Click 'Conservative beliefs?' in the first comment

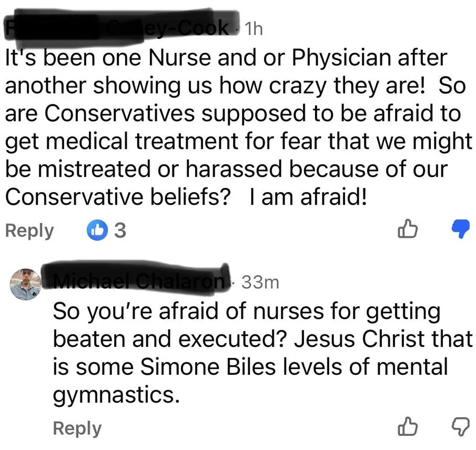coord(118,197)
